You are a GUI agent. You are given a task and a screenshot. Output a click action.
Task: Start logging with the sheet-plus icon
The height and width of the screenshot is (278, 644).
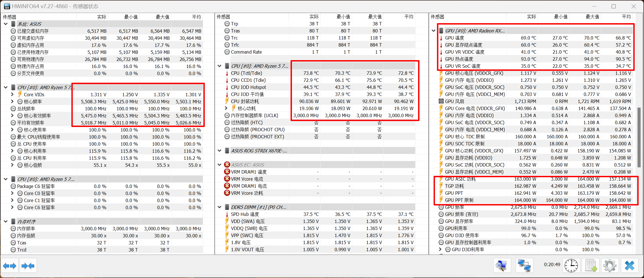(x=591, y=266)
